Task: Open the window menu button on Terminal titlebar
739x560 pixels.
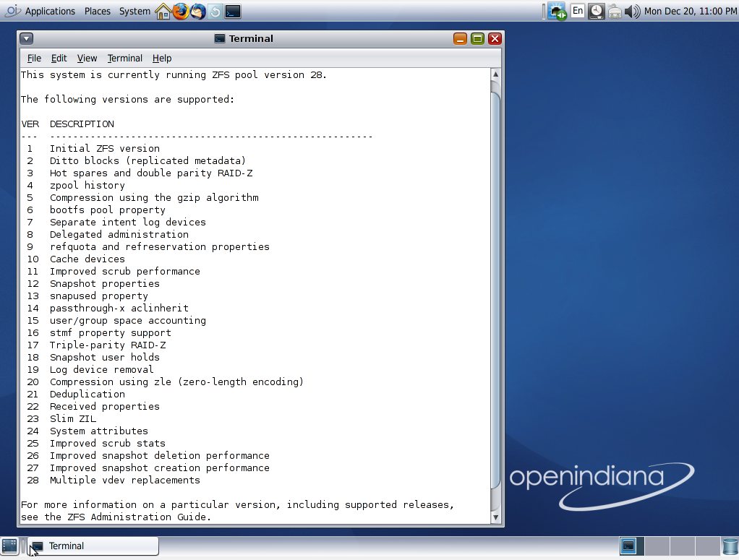Action: pos(26,38)
